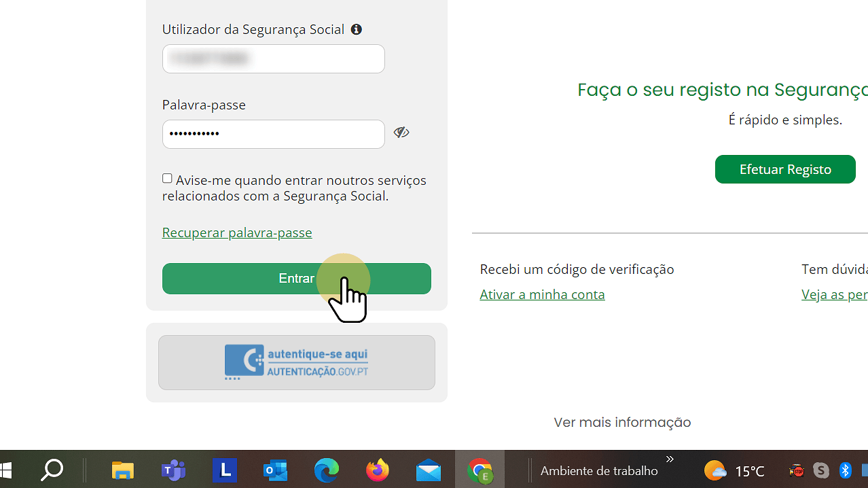Click the Windows Search magnifier icon
This screenshot has height=488, width=868.
(52, 470)
